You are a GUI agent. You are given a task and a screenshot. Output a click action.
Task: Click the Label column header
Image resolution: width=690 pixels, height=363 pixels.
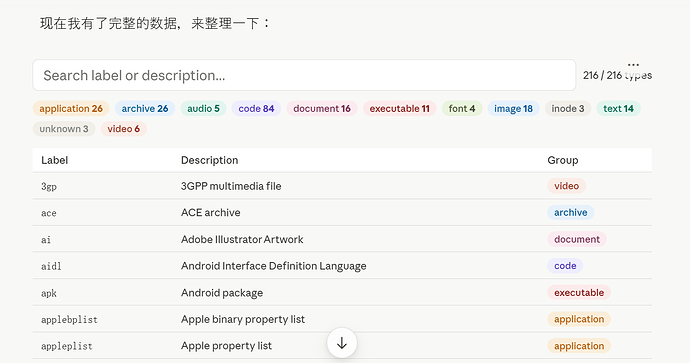pos(55,160)
